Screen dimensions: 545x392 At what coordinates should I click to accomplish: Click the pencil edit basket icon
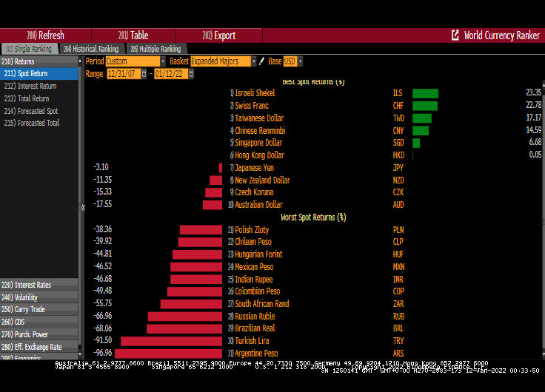point(261,61)
